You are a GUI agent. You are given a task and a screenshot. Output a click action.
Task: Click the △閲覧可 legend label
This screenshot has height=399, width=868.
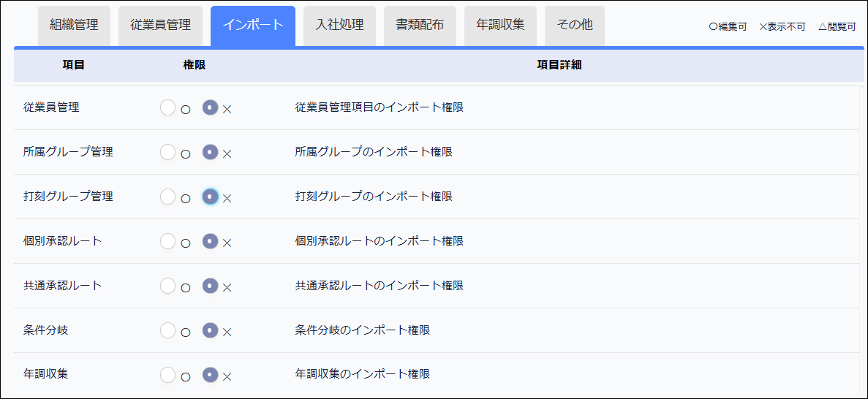[x=837, y=27]
